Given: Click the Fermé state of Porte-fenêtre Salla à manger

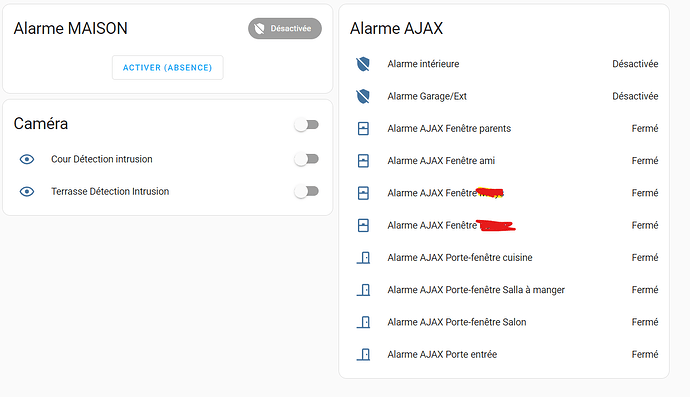Looking at the screenshot, I should pyautogui.click(x=645, y=290).
